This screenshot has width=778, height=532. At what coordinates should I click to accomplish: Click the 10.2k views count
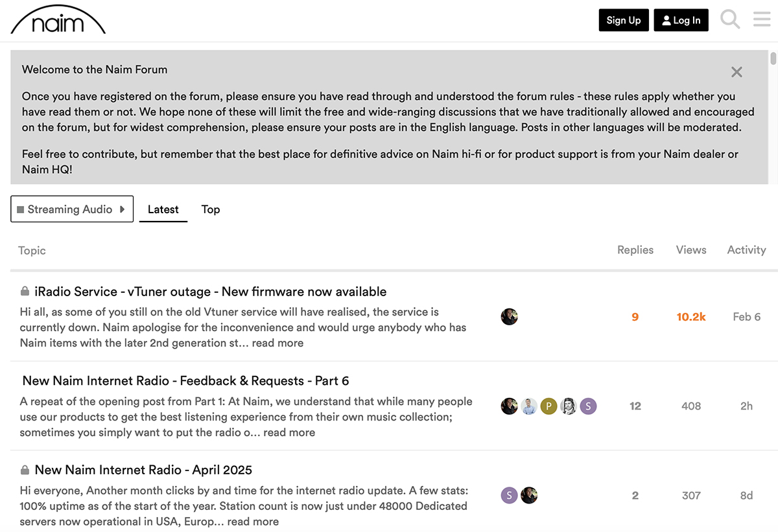click(x=691, y=316)
